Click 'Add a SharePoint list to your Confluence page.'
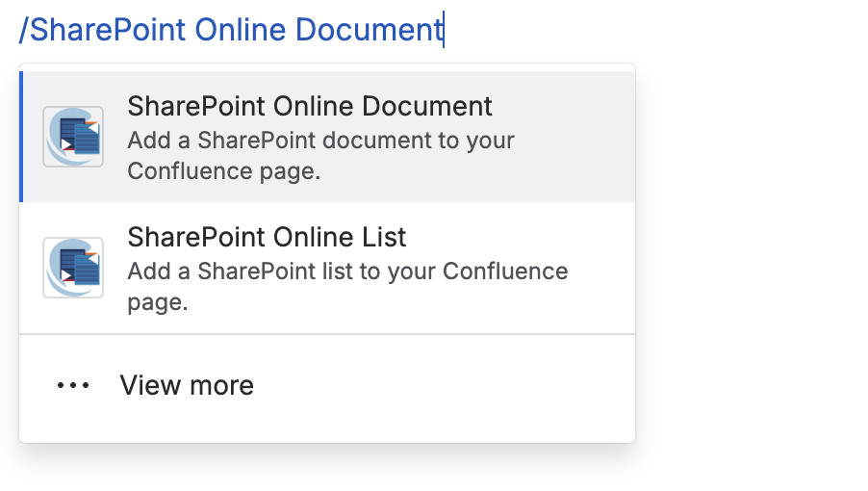Viewport: 868px width, 491px height. (347, 287)
